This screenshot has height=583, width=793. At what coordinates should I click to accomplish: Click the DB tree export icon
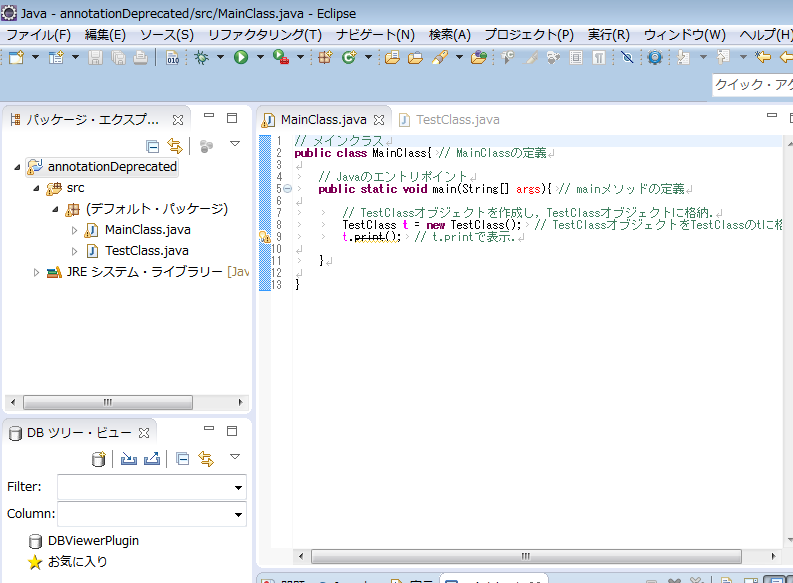[152, 459]
